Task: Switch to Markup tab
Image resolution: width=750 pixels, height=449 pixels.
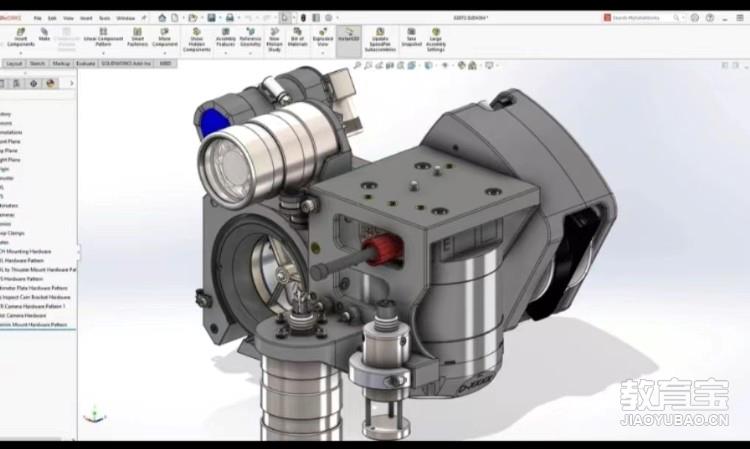Action: 61,63
